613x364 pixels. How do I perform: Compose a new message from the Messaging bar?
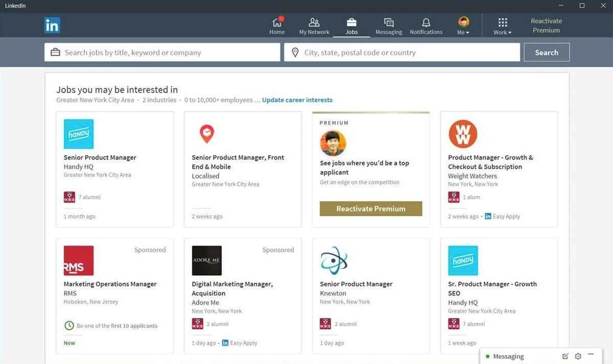tap(565, 356)
